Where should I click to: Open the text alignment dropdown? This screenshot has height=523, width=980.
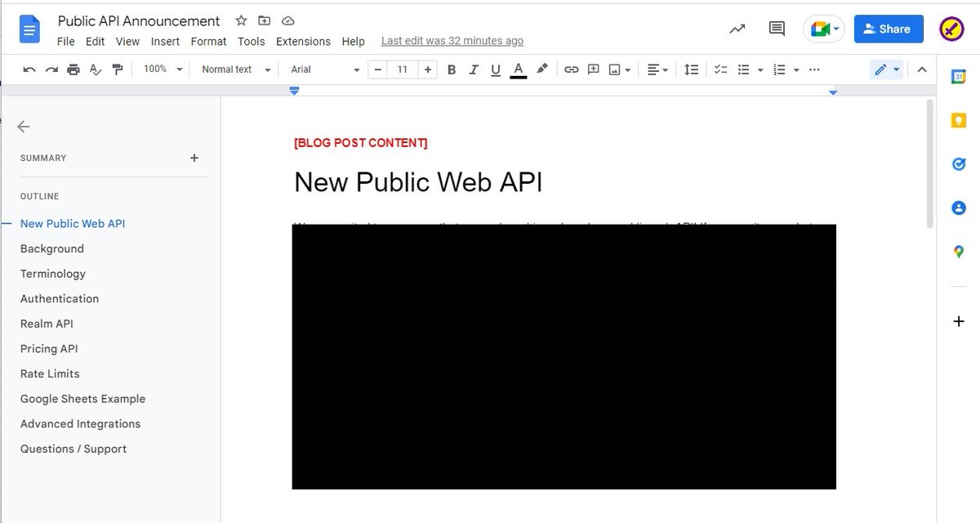click(x=657, y=69)
